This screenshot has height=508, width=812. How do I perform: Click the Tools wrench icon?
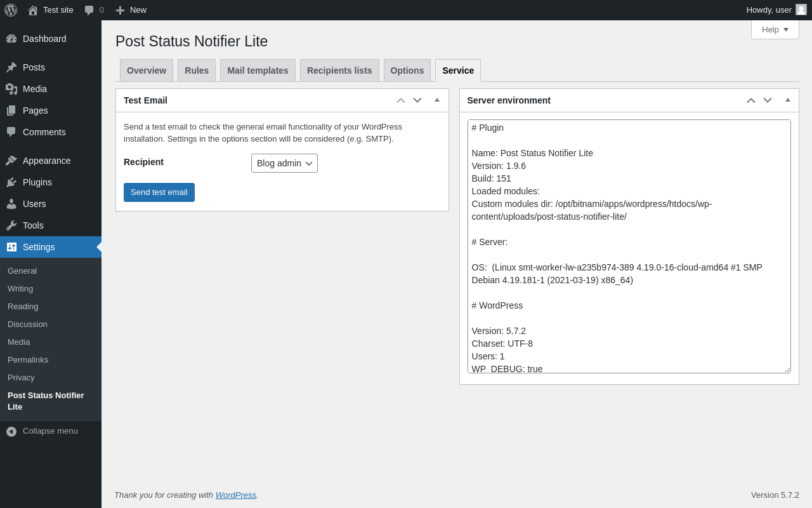click(x=11, y=225)
